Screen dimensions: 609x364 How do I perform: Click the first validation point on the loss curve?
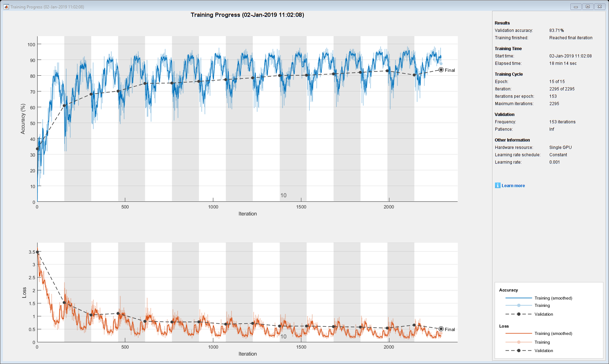point(38,252)
